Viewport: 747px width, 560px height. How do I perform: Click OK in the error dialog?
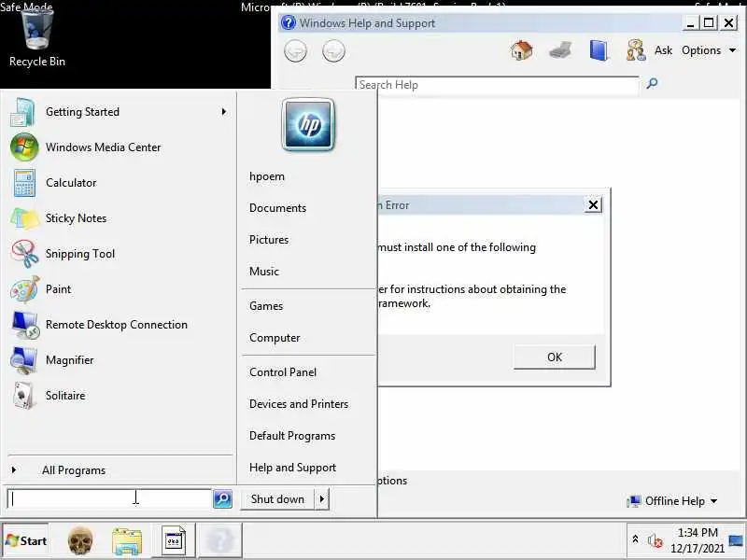pyautogui.click(x=555, y=357)
